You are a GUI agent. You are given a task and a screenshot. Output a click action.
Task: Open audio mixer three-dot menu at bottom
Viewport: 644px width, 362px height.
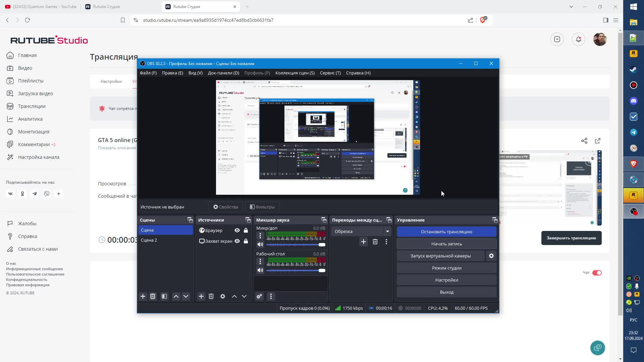[271, 296]
